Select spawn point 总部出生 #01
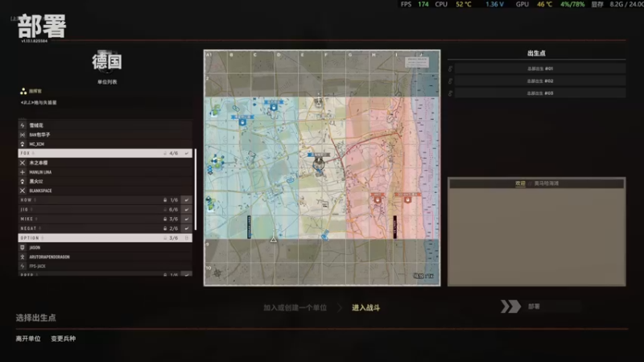The width and height of the screenshot is (644, 362). click(x=539, y=68)
